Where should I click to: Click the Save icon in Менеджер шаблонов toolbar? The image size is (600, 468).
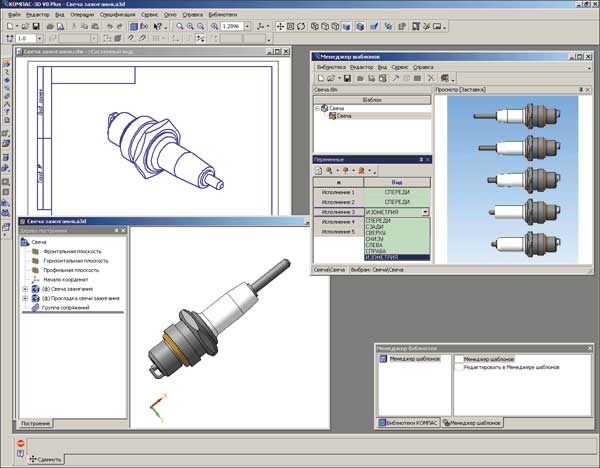(346, 77)
